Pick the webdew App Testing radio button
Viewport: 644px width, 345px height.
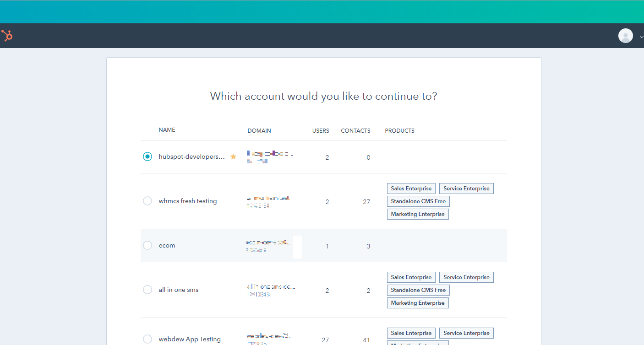coord(147,339)
